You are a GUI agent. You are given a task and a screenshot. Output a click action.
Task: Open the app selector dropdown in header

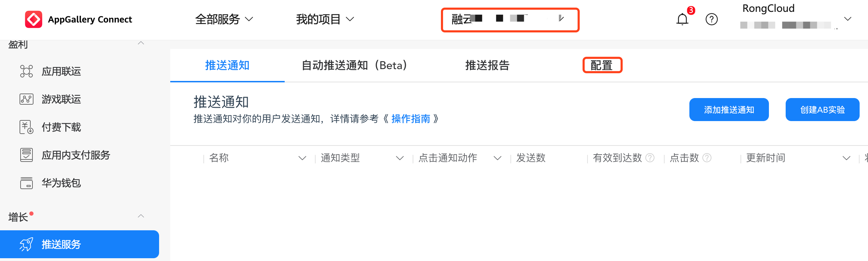coord(561,18)
